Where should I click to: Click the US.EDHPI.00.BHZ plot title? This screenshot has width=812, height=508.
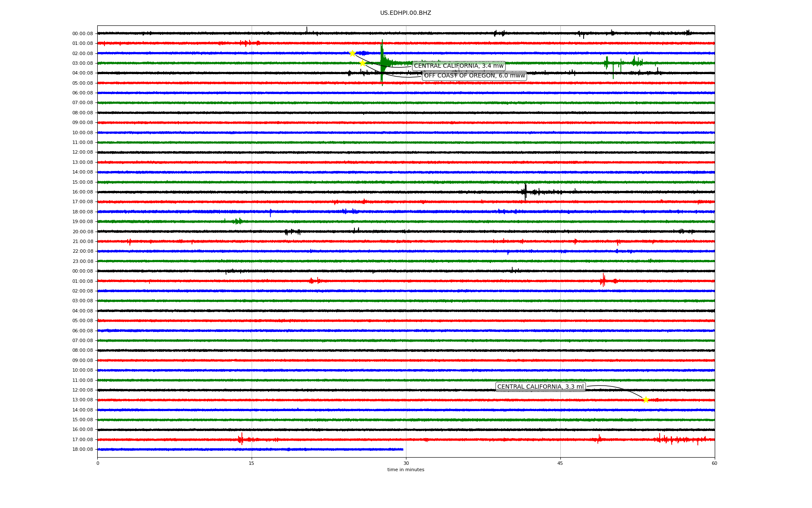click(x=405, y=13)
